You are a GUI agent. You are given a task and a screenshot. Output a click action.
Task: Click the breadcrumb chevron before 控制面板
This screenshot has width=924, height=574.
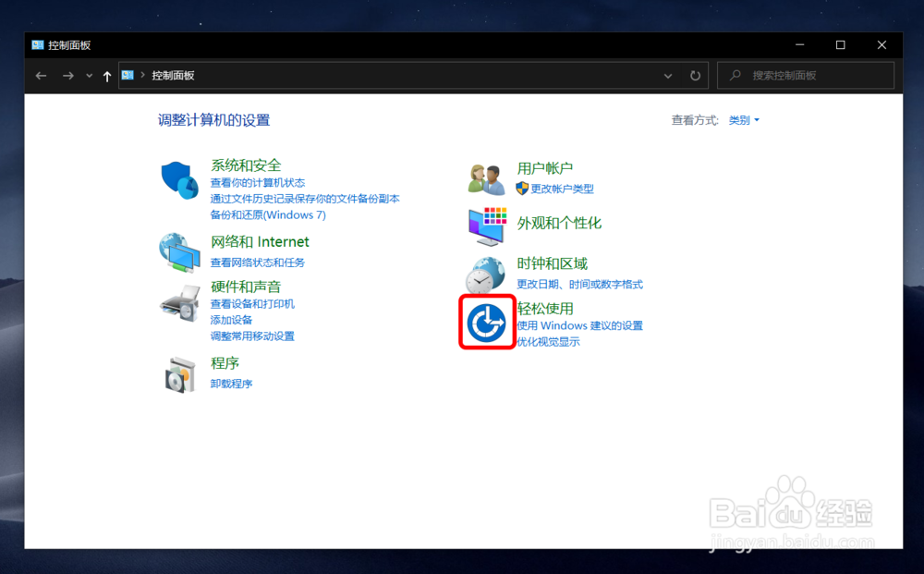click(x=142, y=75)
